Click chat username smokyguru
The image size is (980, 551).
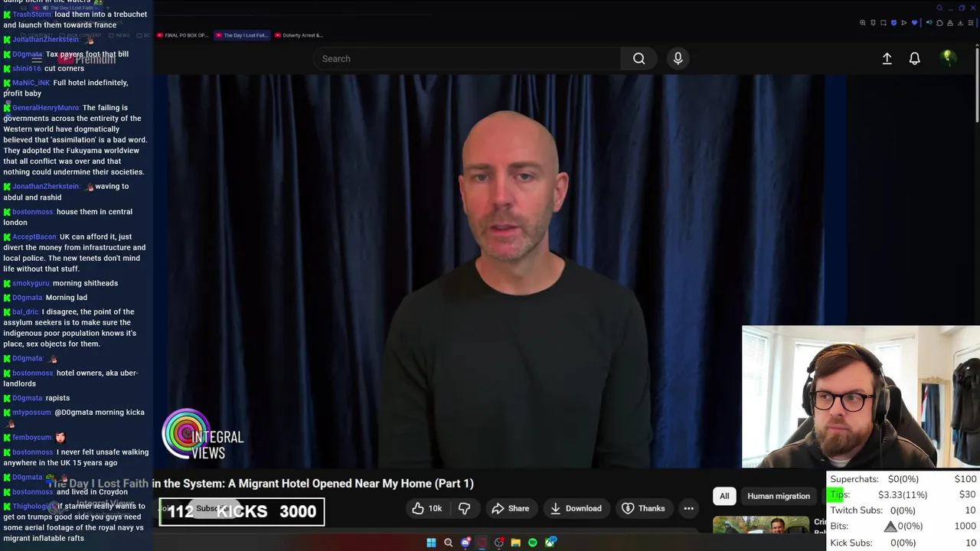pos(31,283)
